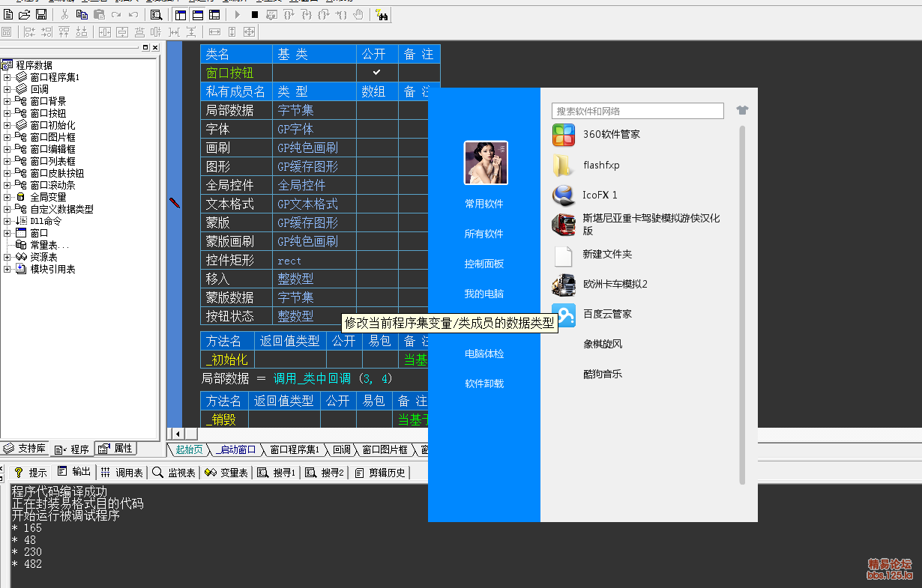Switch to the 支持库 panel tab
922x588 pixels.
point(25,449)
